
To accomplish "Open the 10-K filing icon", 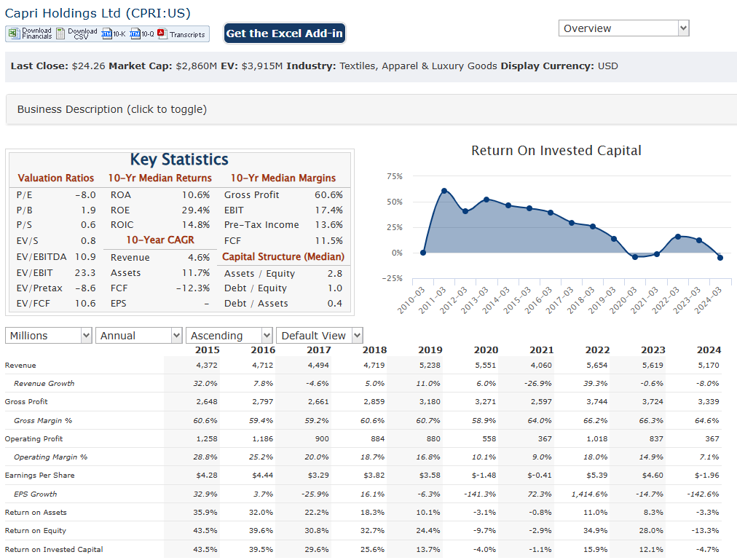I will click(x=107, y=33).
